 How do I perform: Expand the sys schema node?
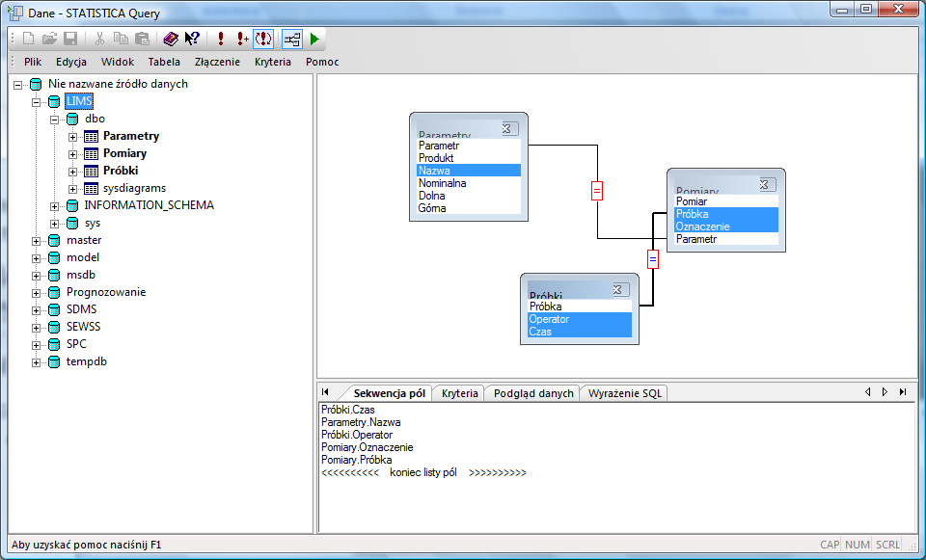(54, 224)
